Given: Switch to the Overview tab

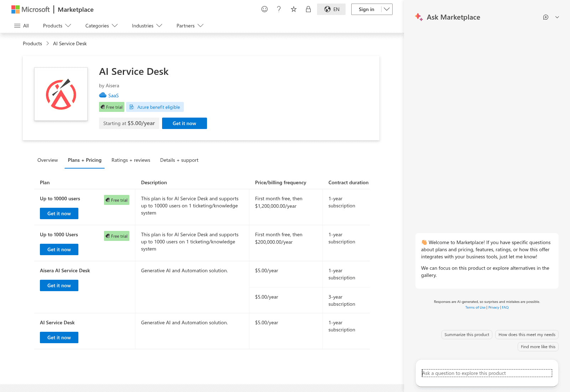Looking at the screenshot, I should tap(47, 160).
